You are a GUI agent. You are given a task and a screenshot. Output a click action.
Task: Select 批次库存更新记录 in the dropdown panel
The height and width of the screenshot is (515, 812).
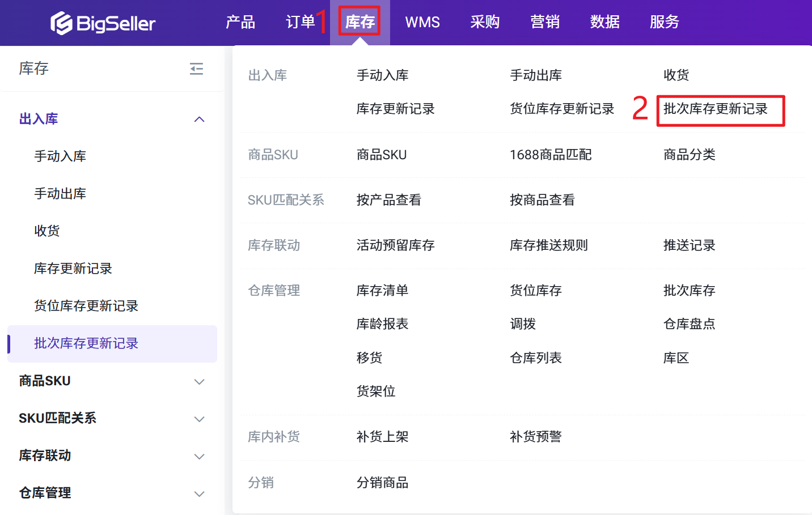(x=715, y=109)
